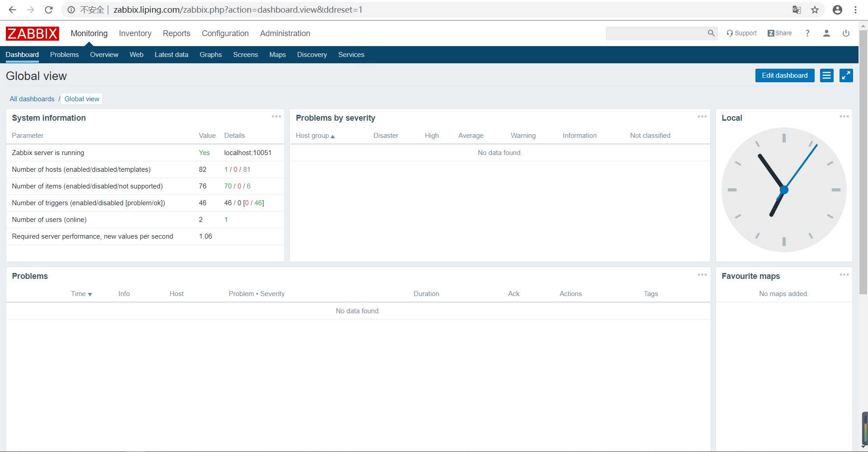Click the 'No maps added.' text

(x=783, y=294)
